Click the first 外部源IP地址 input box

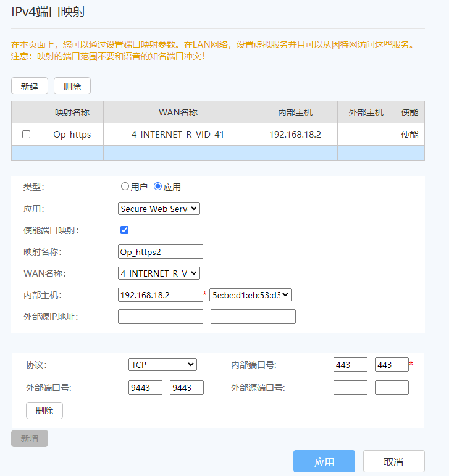(160, 317)
